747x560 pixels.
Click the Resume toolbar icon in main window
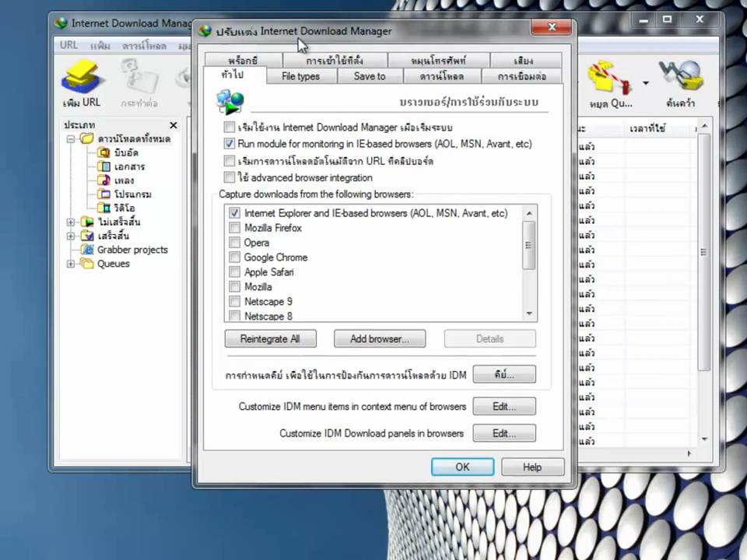click(139, 77)
